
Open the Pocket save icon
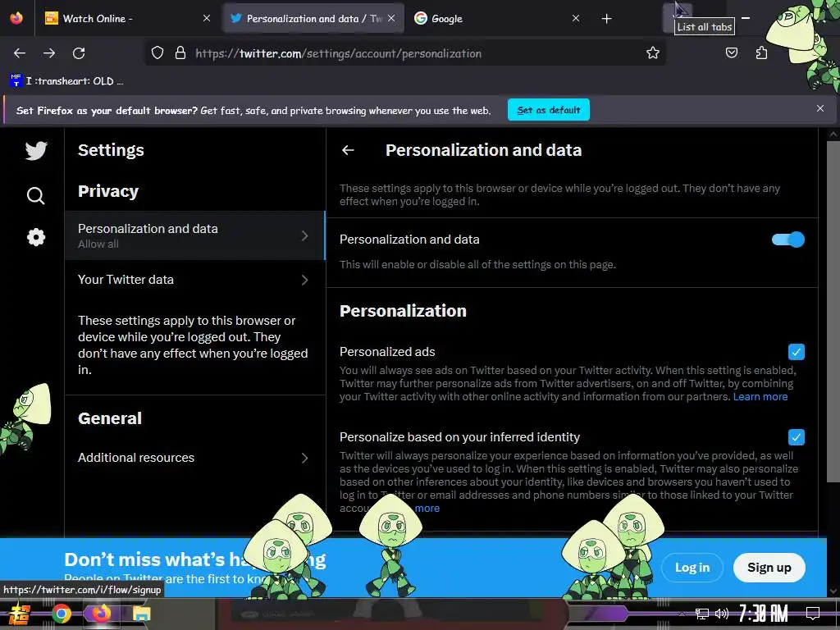731,52
